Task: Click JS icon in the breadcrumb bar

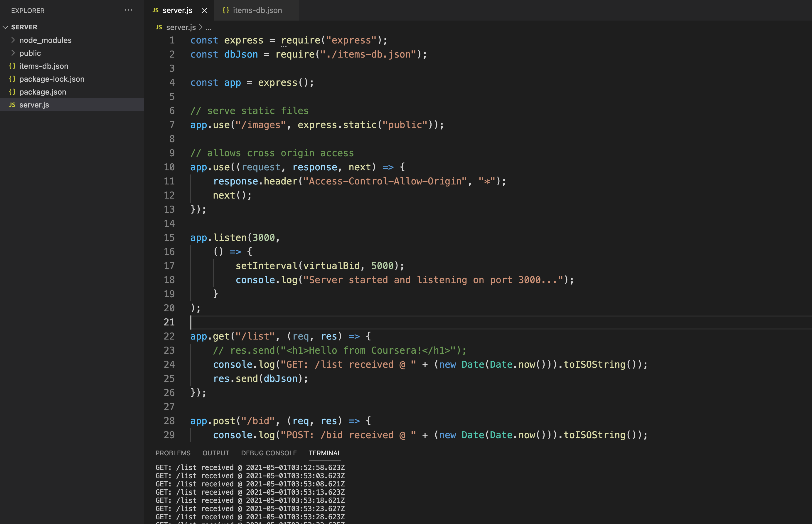Action: coord(159,27)
